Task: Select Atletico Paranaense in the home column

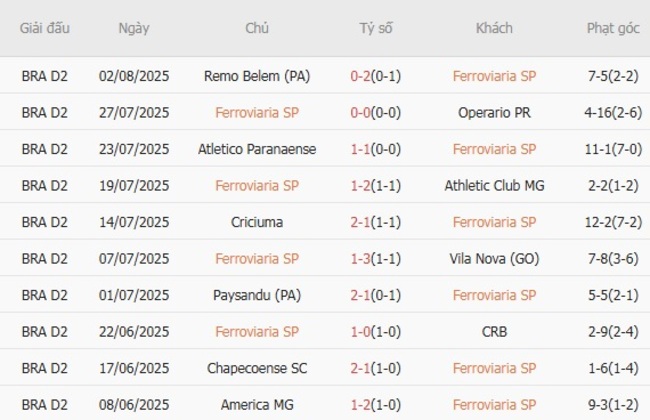Action: pyautogui.click(x=256, y=149)
